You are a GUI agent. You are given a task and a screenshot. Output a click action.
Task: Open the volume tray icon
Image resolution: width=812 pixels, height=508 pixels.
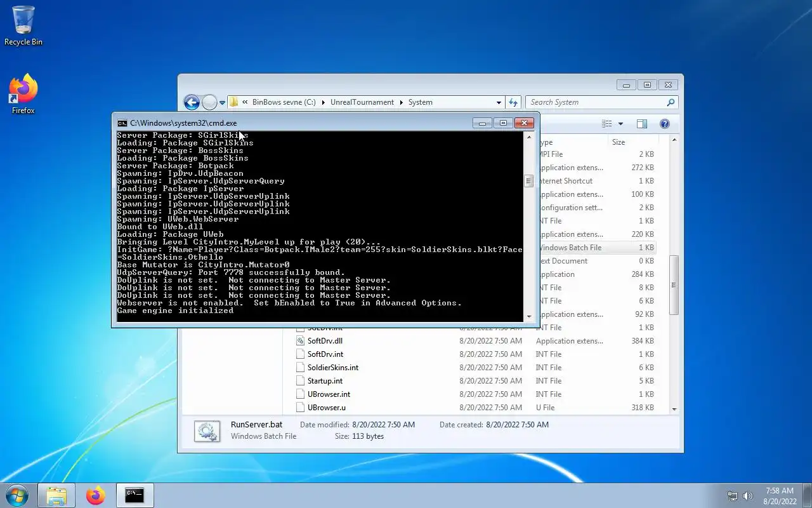(748, 496)
